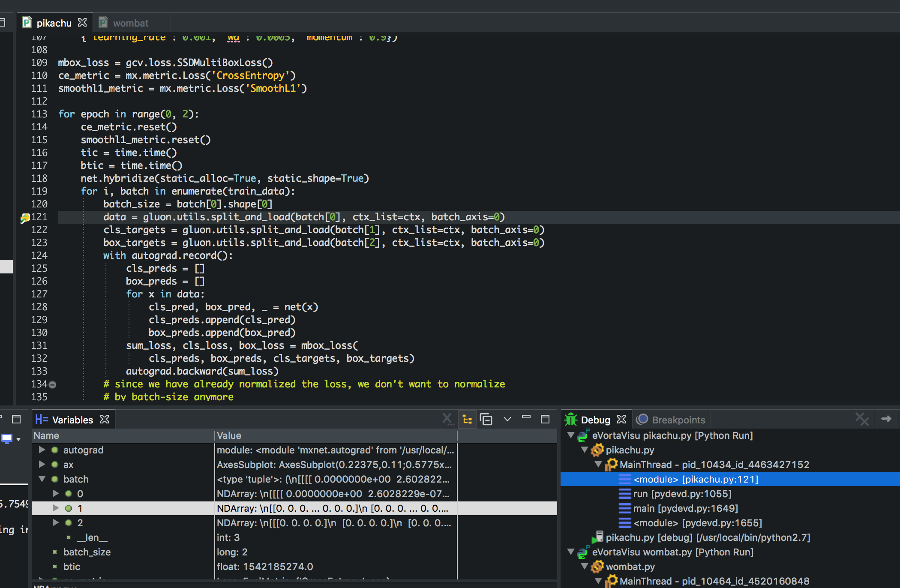Click the Breakpoints view circle icon

pos(642,419)
